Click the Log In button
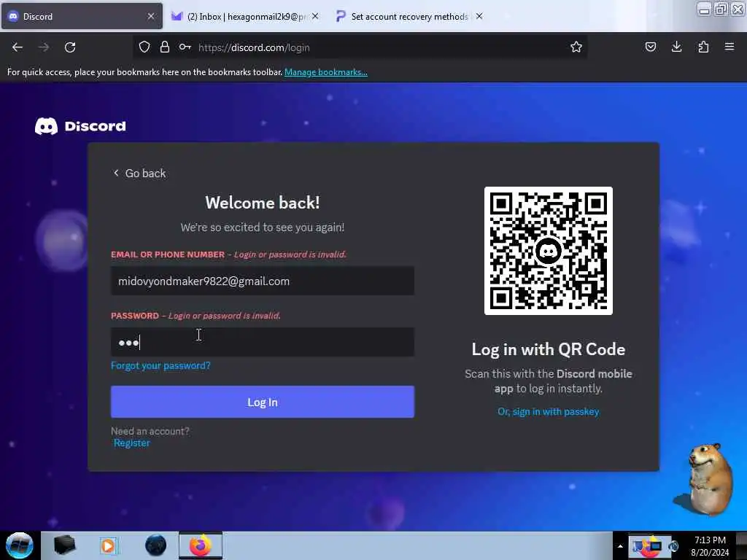Viewport: 747px width, 560px height. (x=263, y=402)
